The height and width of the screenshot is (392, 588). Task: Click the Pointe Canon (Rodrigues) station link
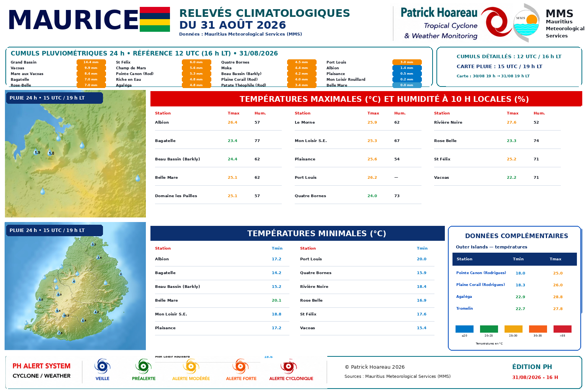[x=481, y=273]
